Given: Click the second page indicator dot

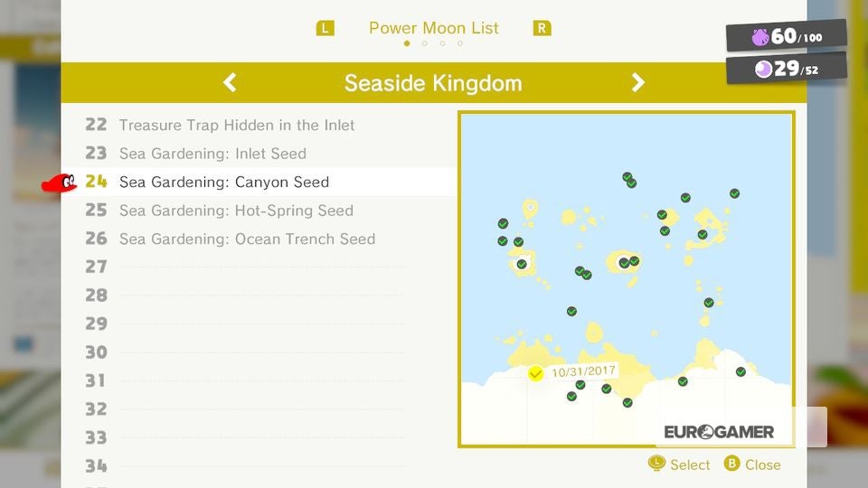Looking at the screenshot, I should (425, 43).
